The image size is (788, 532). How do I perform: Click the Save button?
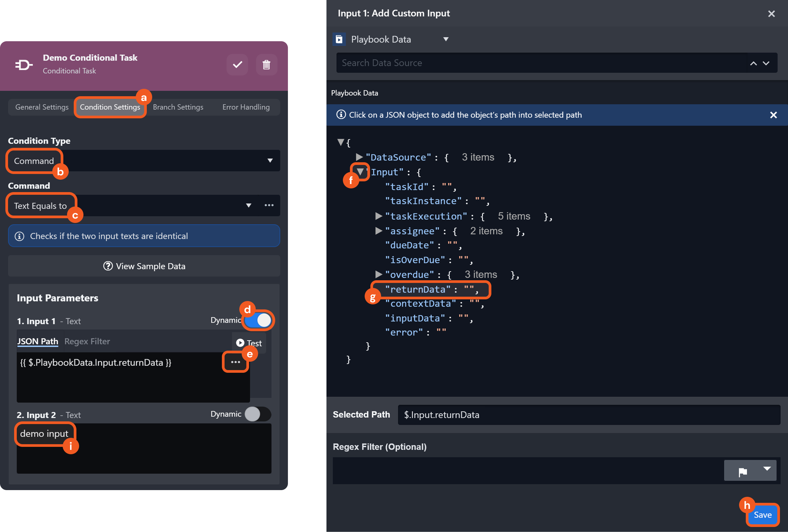point(762,515)
